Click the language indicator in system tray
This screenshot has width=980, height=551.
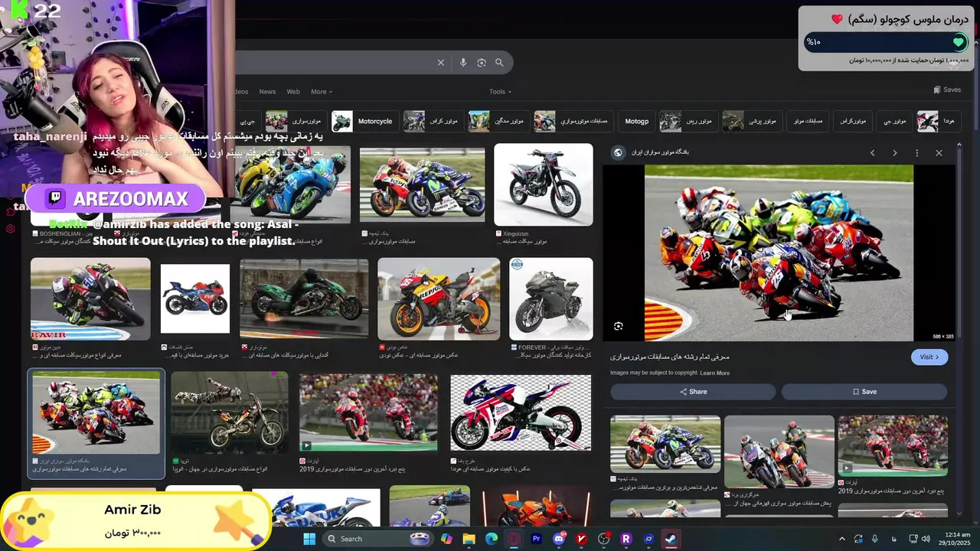(x=893, y=539)
